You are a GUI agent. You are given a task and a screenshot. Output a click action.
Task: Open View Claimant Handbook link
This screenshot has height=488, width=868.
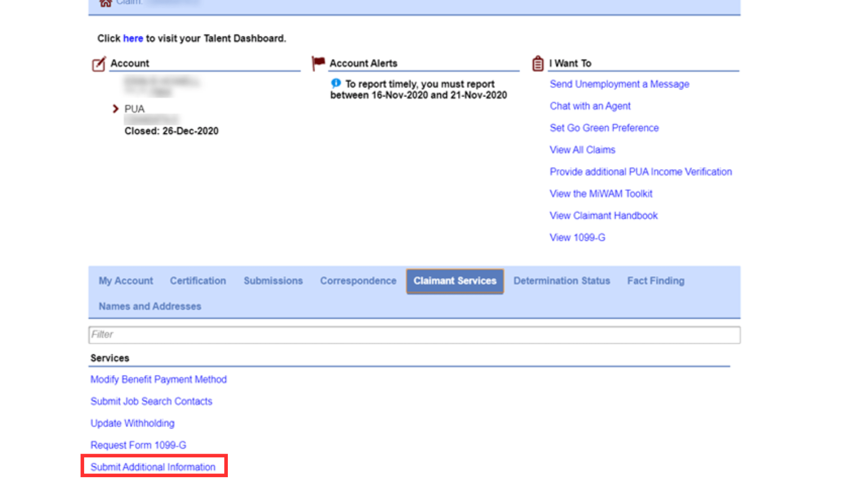pos(604,216)
